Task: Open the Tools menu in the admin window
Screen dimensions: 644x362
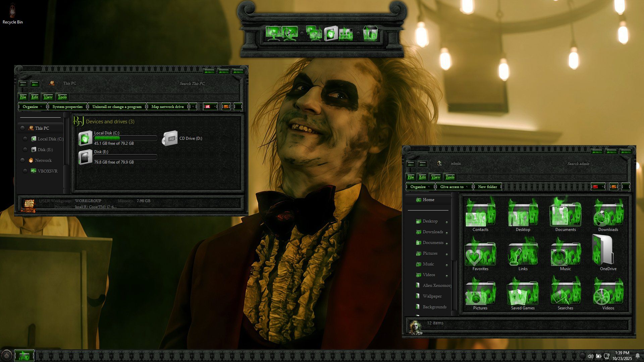Action: [x=450, y=177]
